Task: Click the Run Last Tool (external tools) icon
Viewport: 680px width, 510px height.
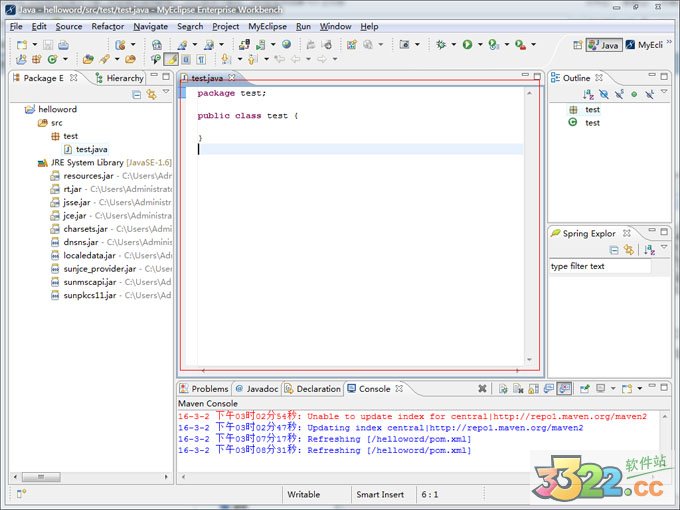Action: [x=520, y=44]
